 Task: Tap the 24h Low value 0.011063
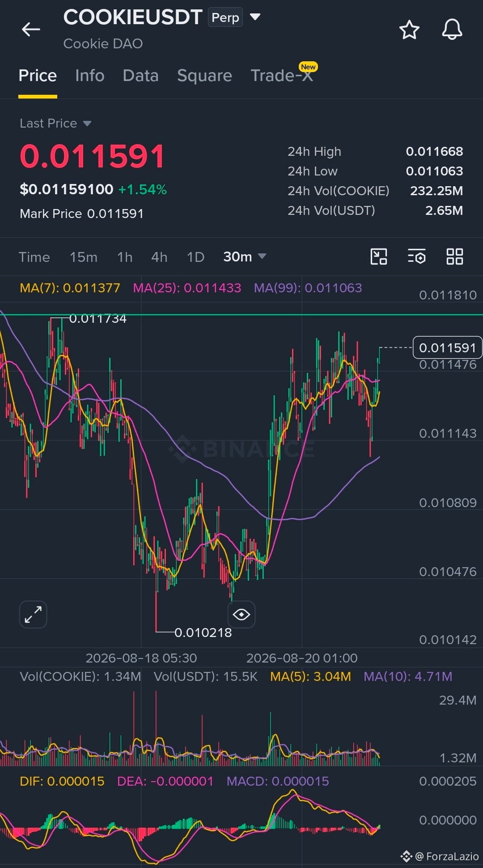pyautogui.click(x=434, y=171)
